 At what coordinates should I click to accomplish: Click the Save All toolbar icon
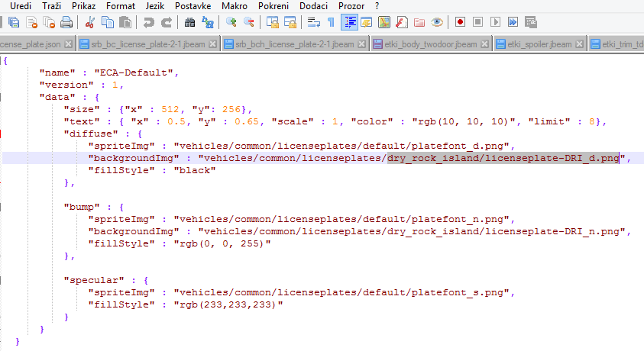click(x=14, y=22)
